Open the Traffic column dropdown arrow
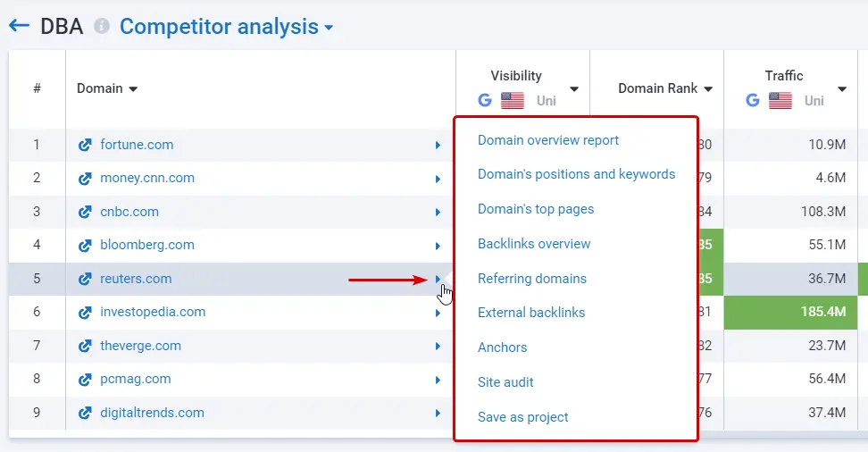The height and width of the screenshot is (452, 868). point(842,89)
